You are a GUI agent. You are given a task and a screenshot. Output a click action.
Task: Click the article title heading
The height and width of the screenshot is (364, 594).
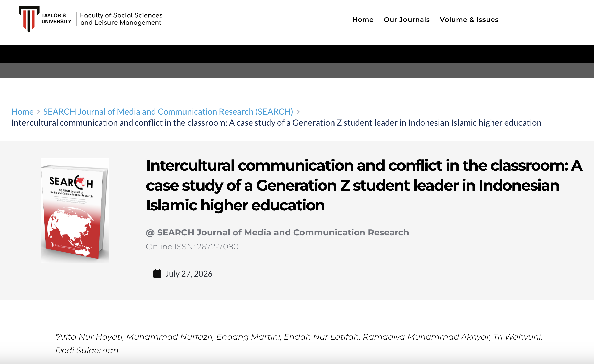pyautogui.click(x=364, y=185)
